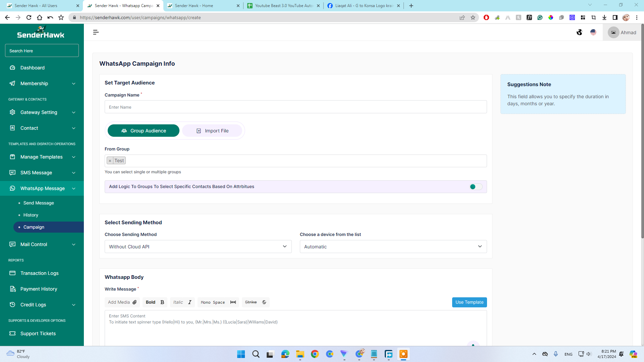Click the SenderHawk logo
The width and height of the screenshot is (644, 362).
point(41,32)
